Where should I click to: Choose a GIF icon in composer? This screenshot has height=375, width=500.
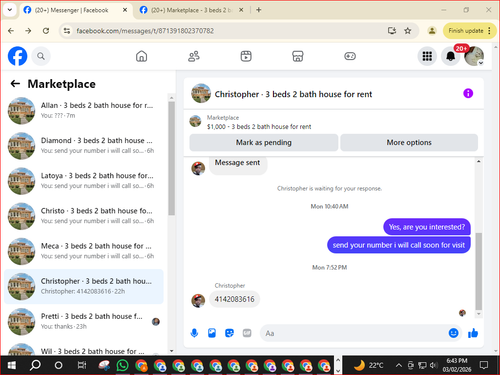(x=247, y=333)
